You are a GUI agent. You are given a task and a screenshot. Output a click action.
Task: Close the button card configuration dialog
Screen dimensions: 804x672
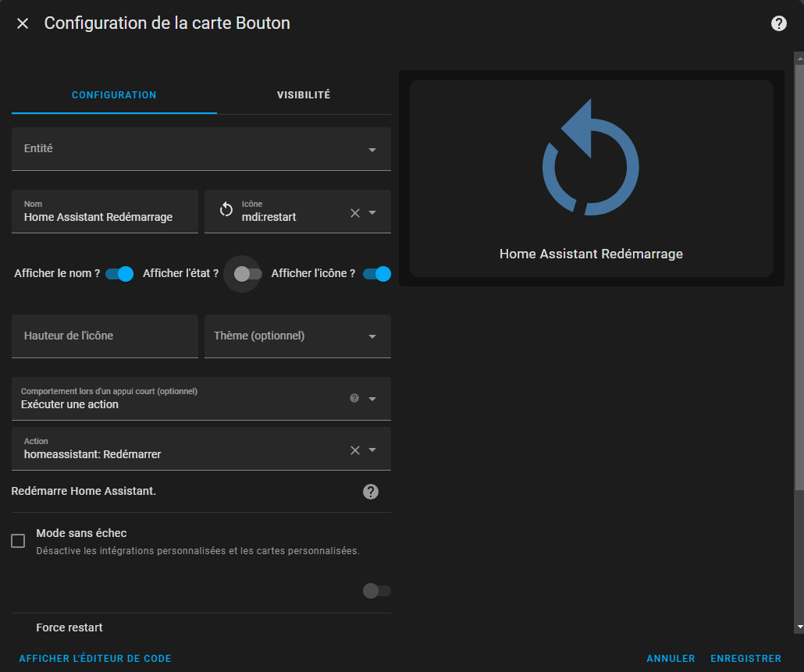pos(23,23)
